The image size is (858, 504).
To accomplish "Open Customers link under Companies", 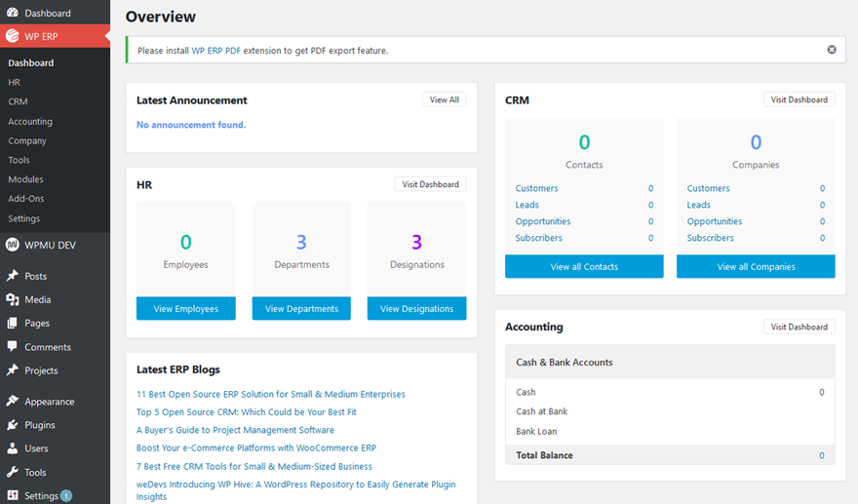I will pyautogui.click(x=709, y=188).
